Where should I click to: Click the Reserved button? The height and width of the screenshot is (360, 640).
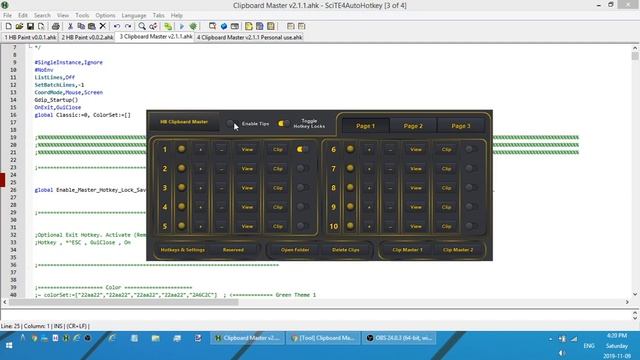(233, 250)
